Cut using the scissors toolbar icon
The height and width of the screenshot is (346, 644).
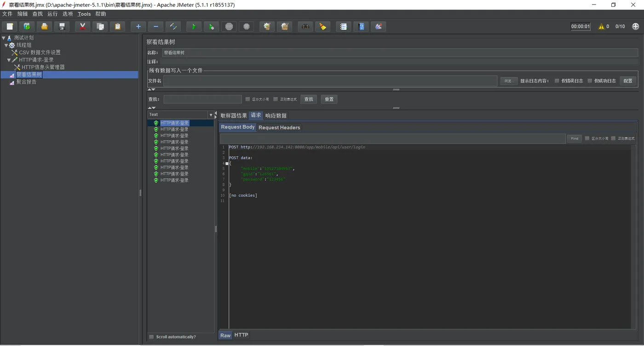click(82, 27)
